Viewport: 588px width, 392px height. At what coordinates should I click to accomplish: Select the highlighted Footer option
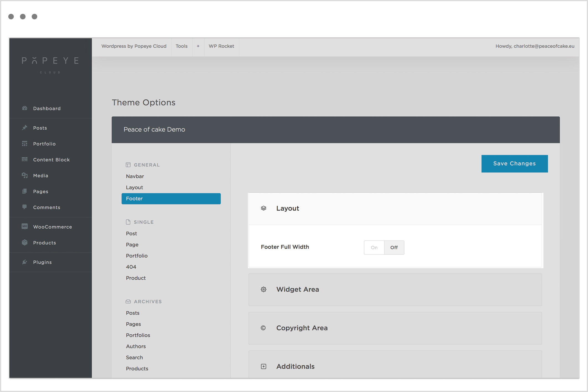tap(171, 199)
